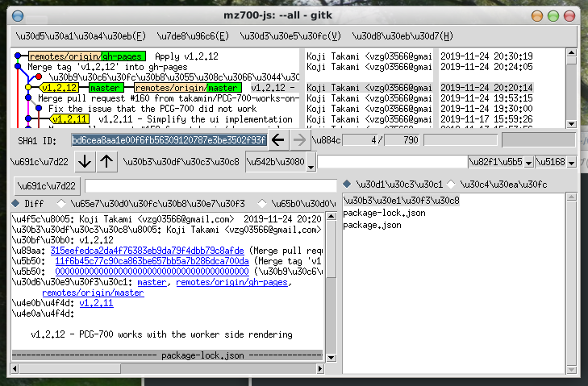The height and width of the screenshot is (386, 588).
Task: Click the SHA1 ID input field
Action: (169, 140)
